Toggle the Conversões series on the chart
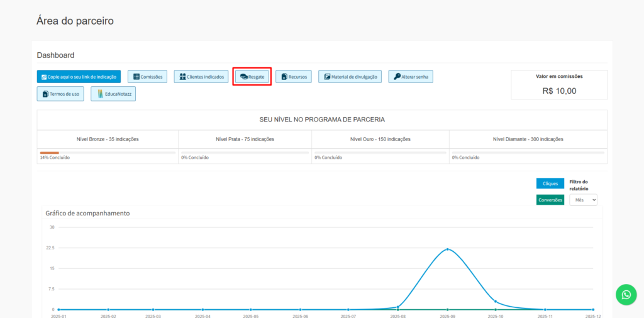The width and height of the screenshot is (644, 318). (x=550, y=200)
